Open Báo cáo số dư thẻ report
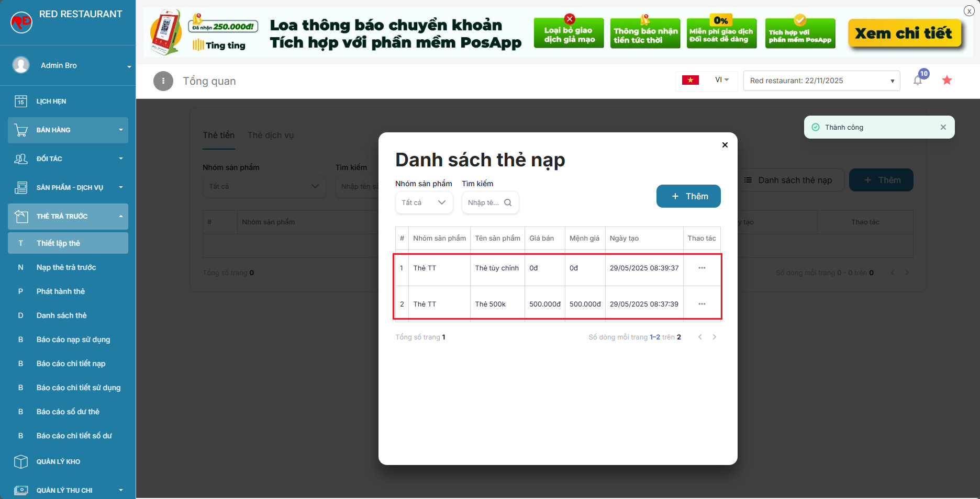Viewport: 980px width, 499px height. 68,412
